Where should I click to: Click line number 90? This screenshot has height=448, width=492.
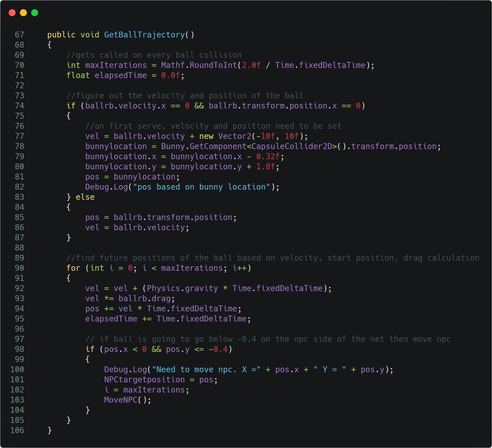19,268
